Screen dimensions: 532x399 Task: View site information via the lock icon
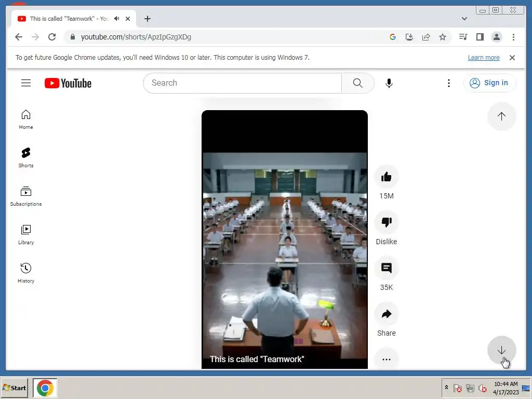coord(72,37)
